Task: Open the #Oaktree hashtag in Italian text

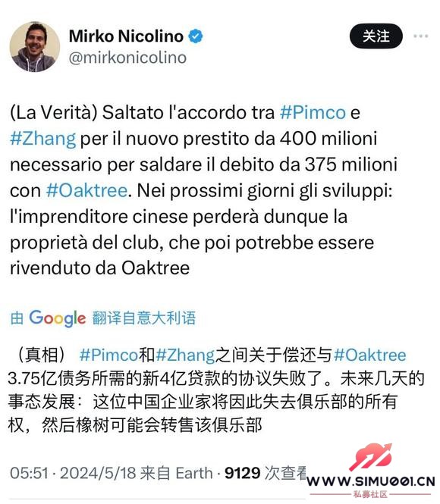Action: click(x=86, y=190)
